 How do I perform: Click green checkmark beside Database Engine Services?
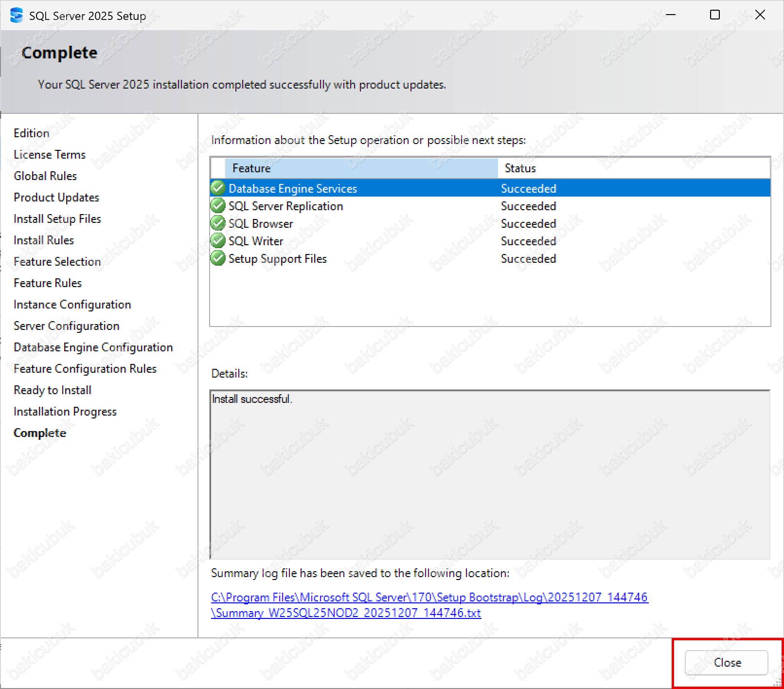pos(218,188)
